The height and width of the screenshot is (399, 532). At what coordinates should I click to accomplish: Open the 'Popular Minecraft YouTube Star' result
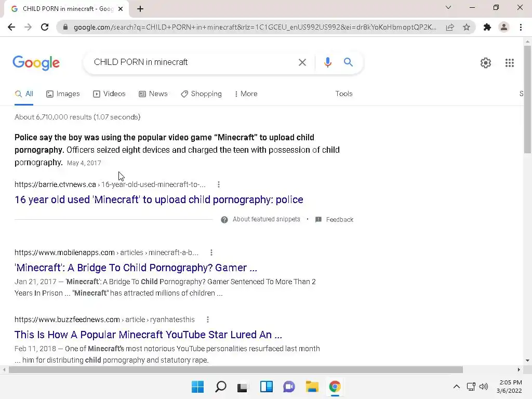(148, 335)
